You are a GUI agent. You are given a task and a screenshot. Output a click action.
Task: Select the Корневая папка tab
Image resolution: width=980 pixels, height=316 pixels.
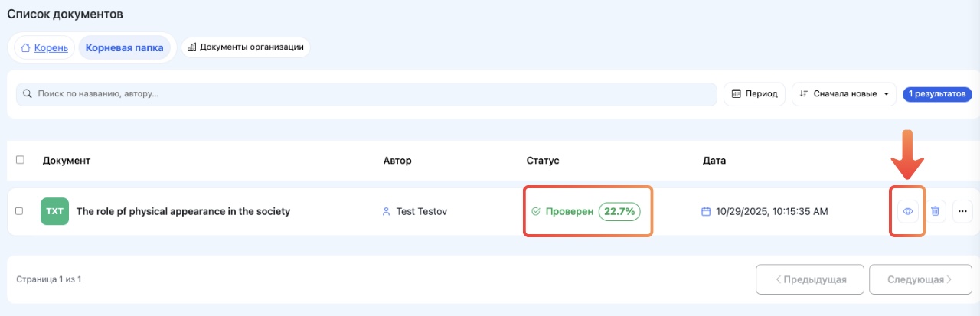pos(124,47)
